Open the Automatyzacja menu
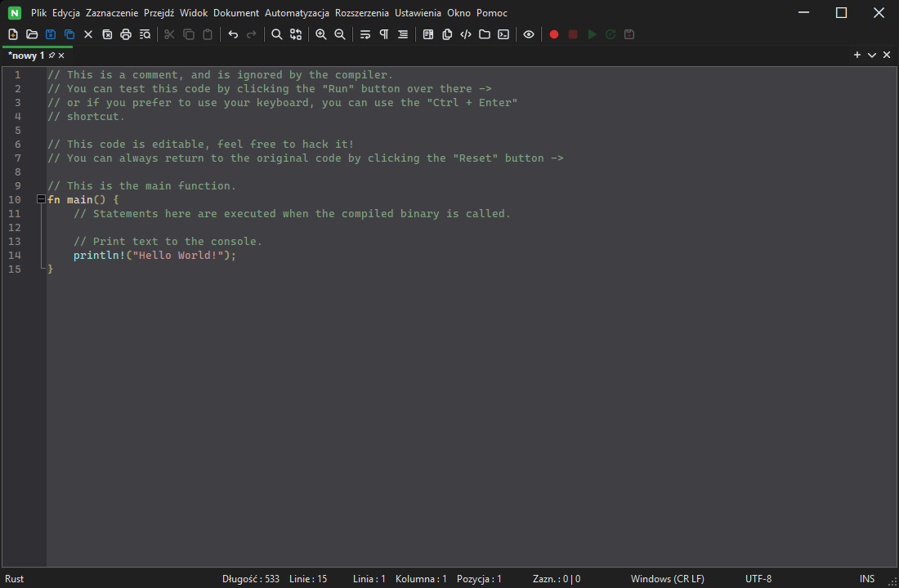 tap(297, 12)
